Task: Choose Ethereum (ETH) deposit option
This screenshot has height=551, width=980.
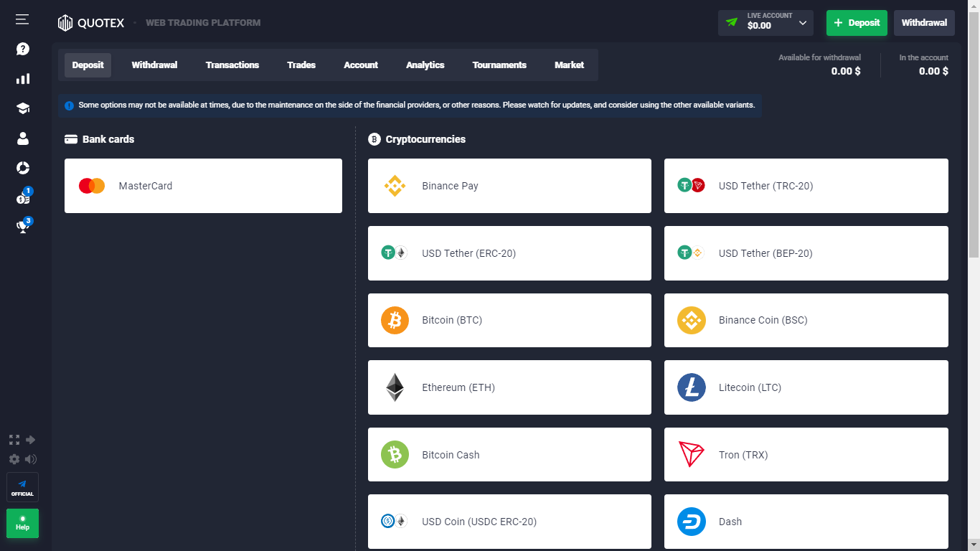Action: click(509, 387)
